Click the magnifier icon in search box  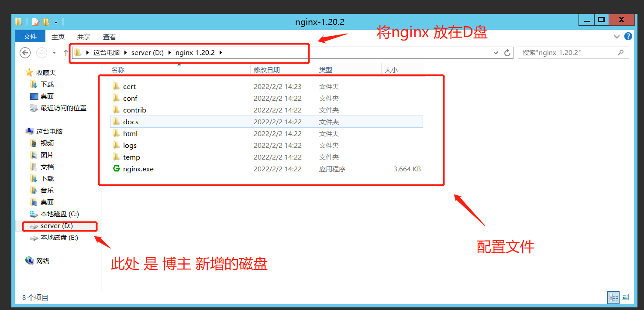[x=620, y=53]
